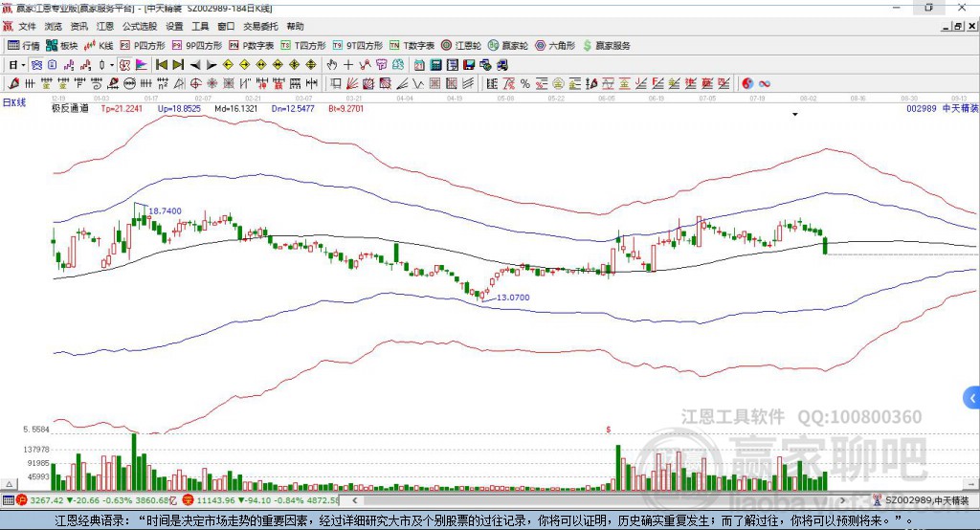Toggle the flag-shaped volume display button
The width and height of the screenshot is (980, 530).
142,65
